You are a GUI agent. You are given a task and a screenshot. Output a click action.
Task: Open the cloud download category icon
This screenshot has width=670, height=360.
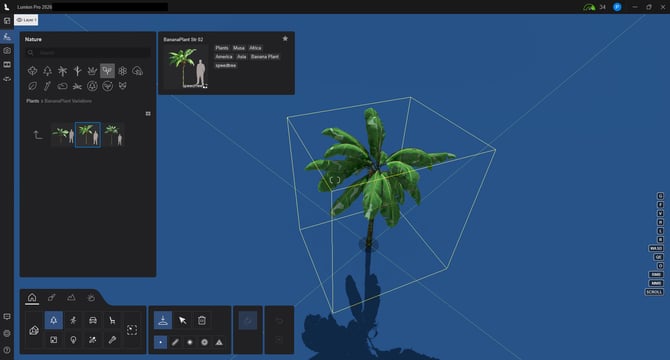(138, 71)
